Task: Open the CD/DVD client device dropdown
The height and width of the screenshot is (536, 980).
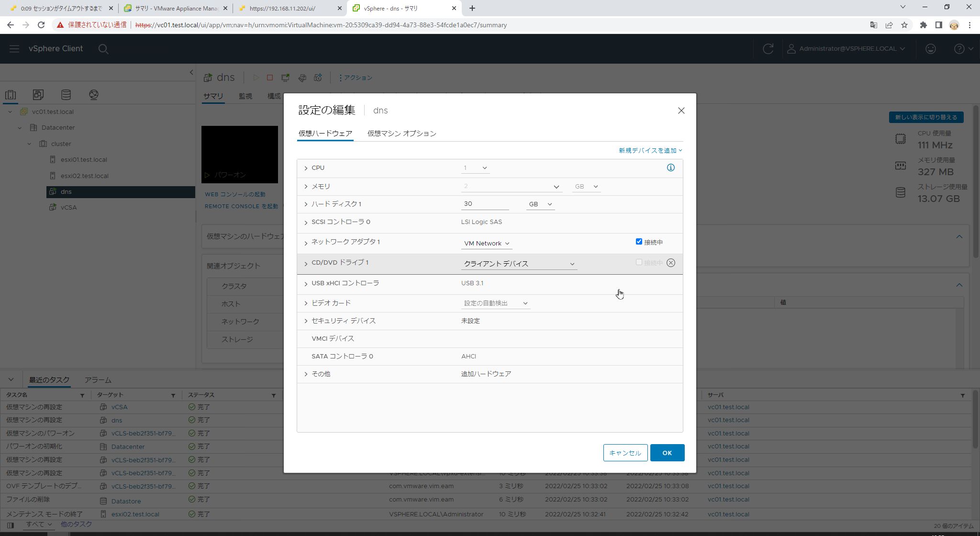Action: pyautogui.click(x=519, y=264)
